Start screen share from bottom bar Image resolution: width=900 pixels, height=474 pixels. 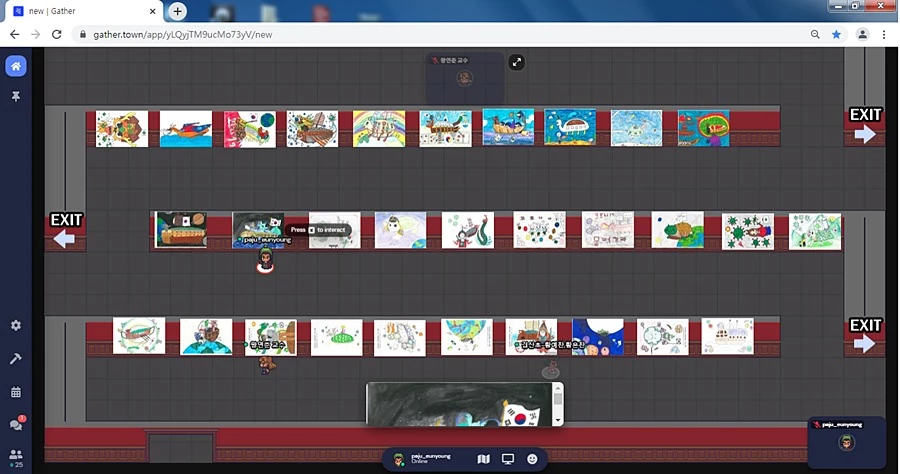(x=508, y=459)
